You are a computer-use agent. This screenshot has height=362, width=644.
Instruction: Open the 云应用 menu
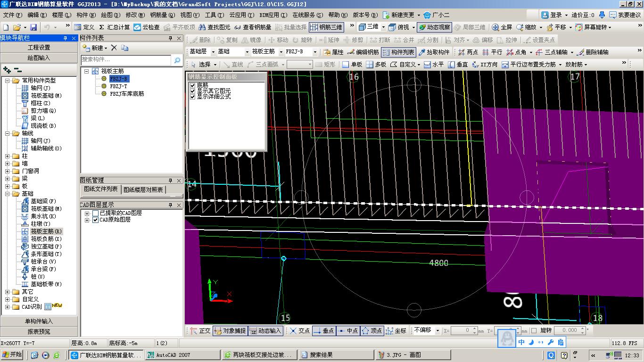click(242, 15)
